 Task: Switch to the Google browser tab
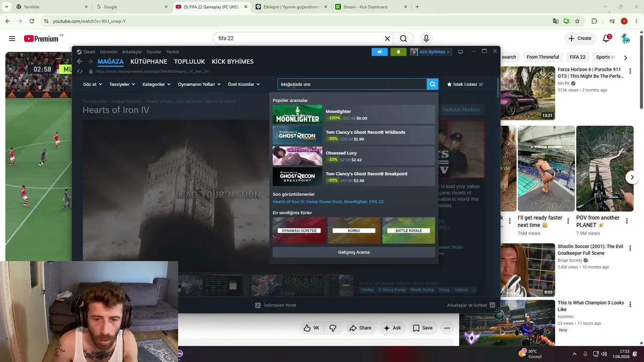point(131,7)
